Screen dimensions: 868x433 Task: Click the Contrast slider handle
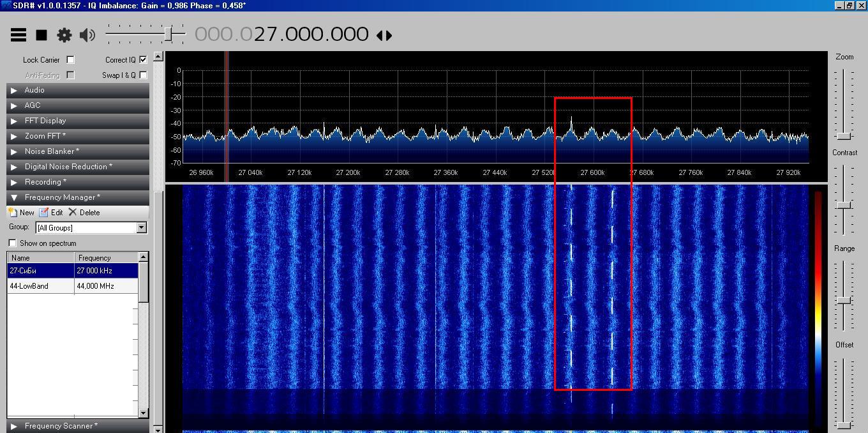click(x=844, y=205)
